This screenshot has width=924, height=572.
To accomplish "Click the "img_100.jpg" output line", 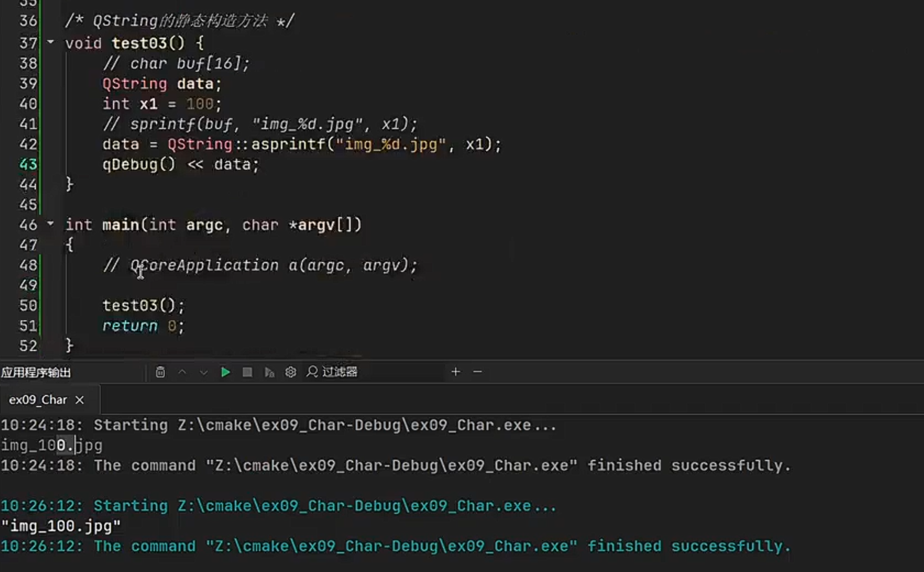I will pyautogui.click(x=61, y=526).
